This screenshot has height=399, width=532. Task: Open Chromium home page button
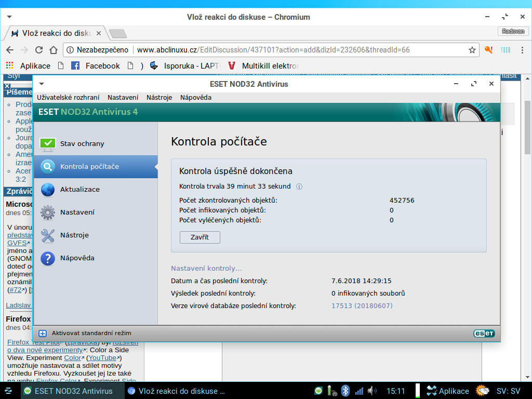[x=54, y=50]
